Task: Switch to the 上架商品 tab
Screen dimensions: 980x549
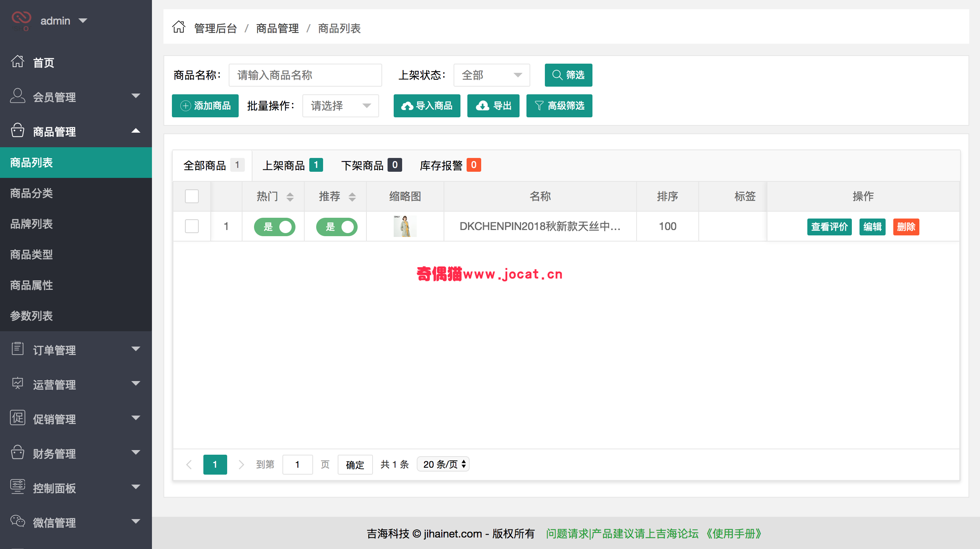Action: [292, 165]
